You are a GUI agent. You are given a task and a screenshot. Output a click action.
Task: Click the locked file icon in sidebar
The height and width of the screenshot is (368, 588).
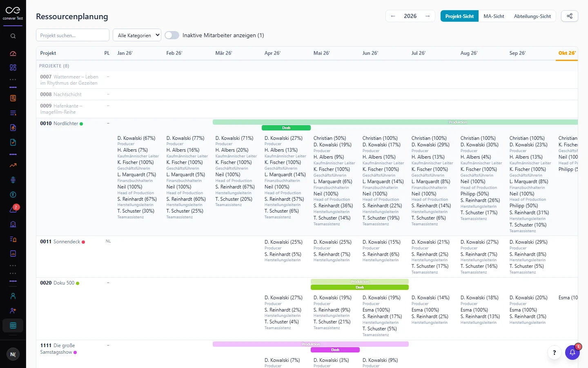(x=13, y=128)
